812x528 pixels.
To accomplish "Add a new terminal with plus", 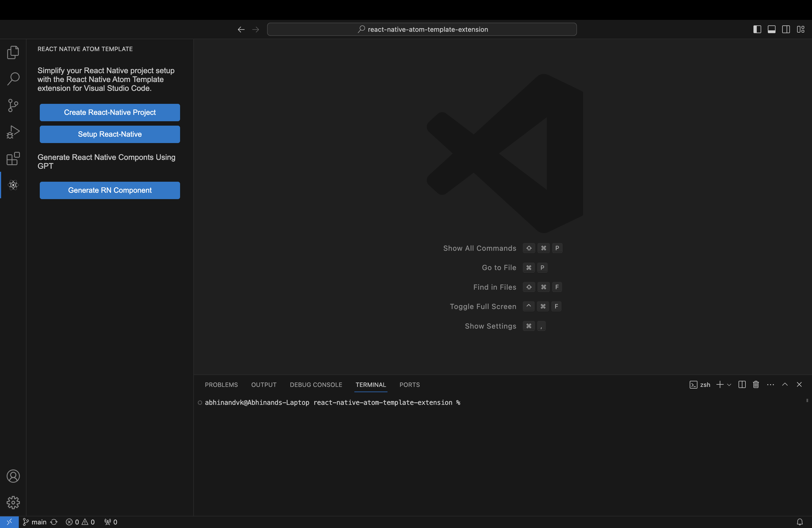I will 720,384.
